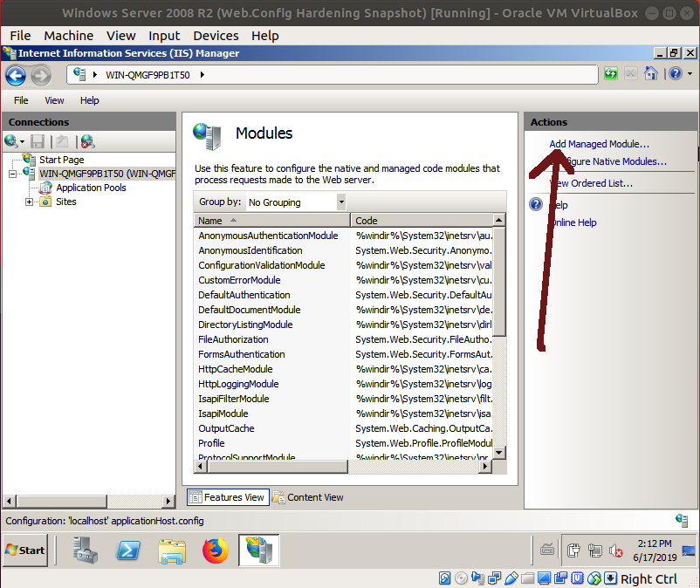Select the DefaultDocumentModule row
The image size is (700, 588).
tap(343, 310)
